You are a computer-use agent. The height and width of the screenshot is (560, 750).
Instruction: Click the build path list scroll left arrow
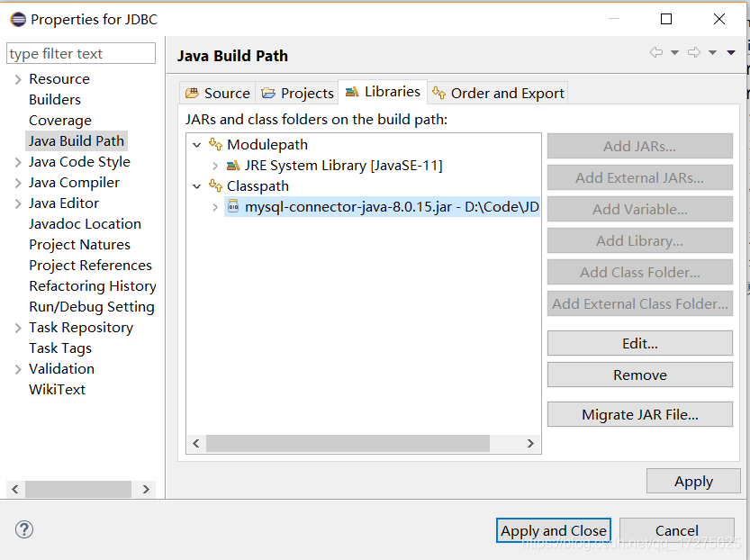(x=196, y=443)
